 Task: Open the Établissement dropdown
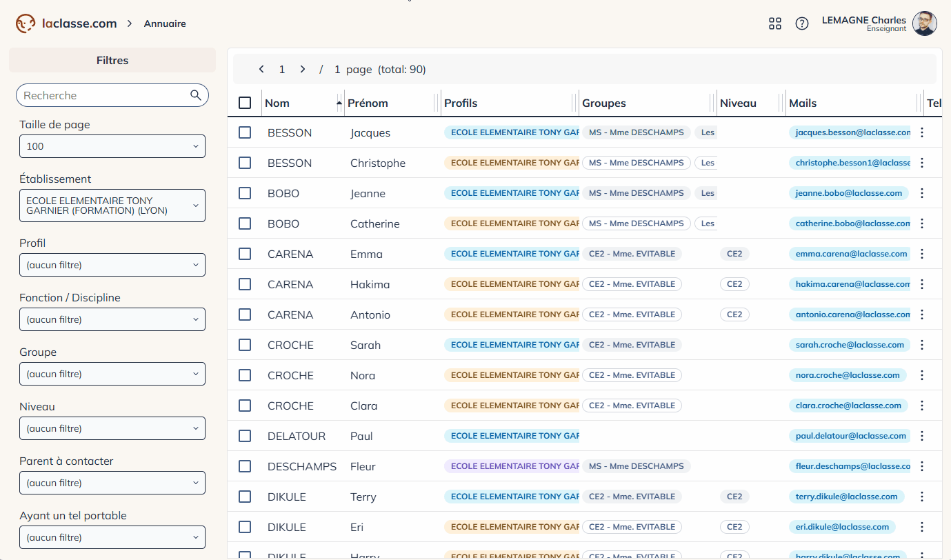[112, 206]
